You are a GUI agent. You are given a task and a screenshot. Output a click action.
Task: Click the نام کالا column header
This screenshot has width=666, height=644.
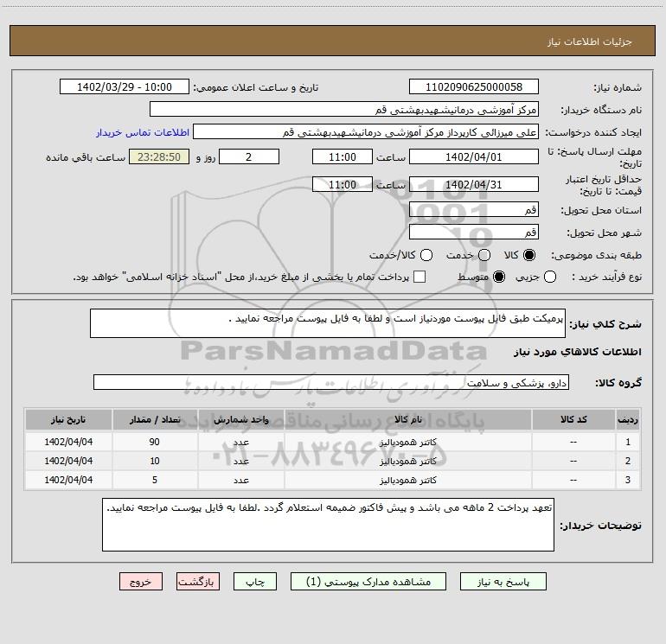[x=407, y=419]
